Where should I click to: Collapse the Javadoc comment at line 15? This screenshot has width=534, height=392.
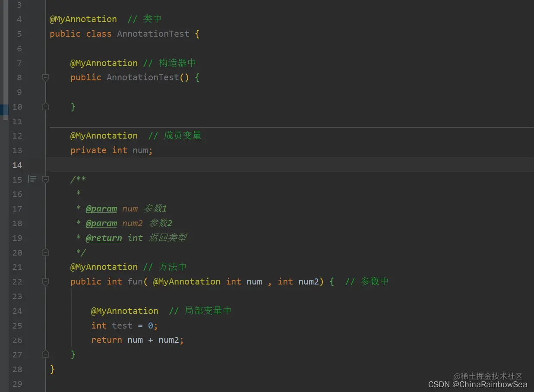[45, 179]
